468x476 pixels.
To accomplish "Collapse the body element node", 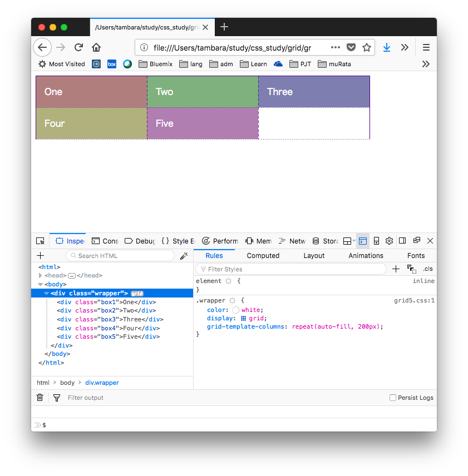I will [x=41, y=285].
